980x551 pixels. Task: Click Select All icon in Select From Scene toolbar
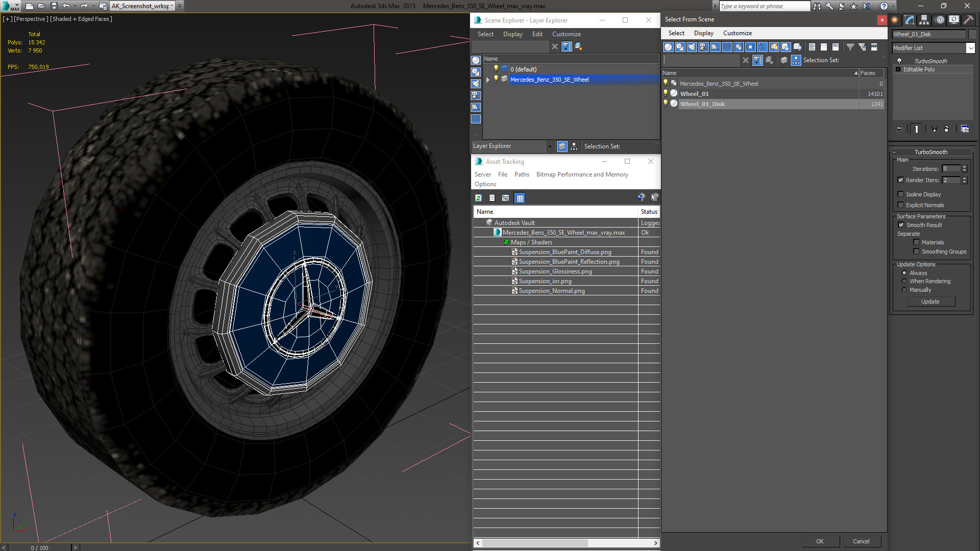[x=812, y=47]
